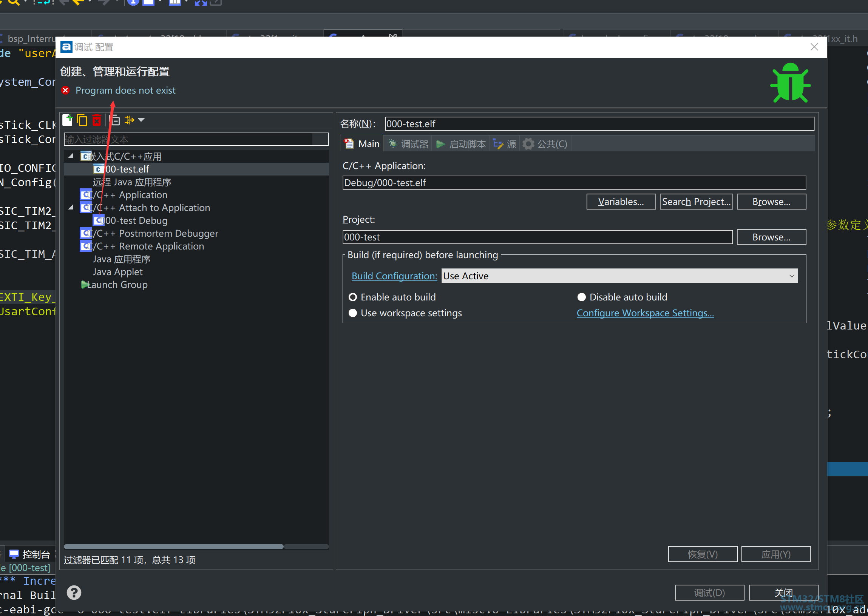
Task: Switch to the 调试器 tab
Action: coord(408,144)
